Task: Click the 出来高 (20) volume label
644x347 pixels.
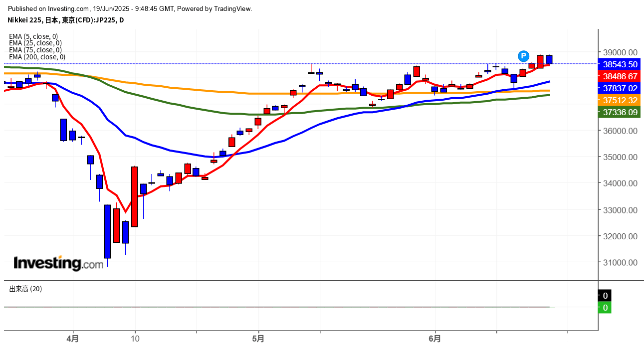Action: pyautogui.click(x=25, y=289)
